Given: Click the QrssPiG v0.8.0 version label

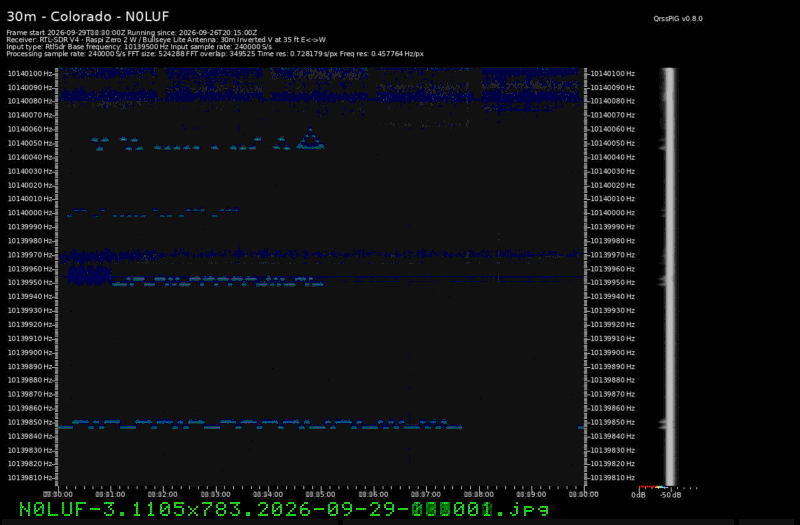Looking at the screenshot, I should 678,18.
